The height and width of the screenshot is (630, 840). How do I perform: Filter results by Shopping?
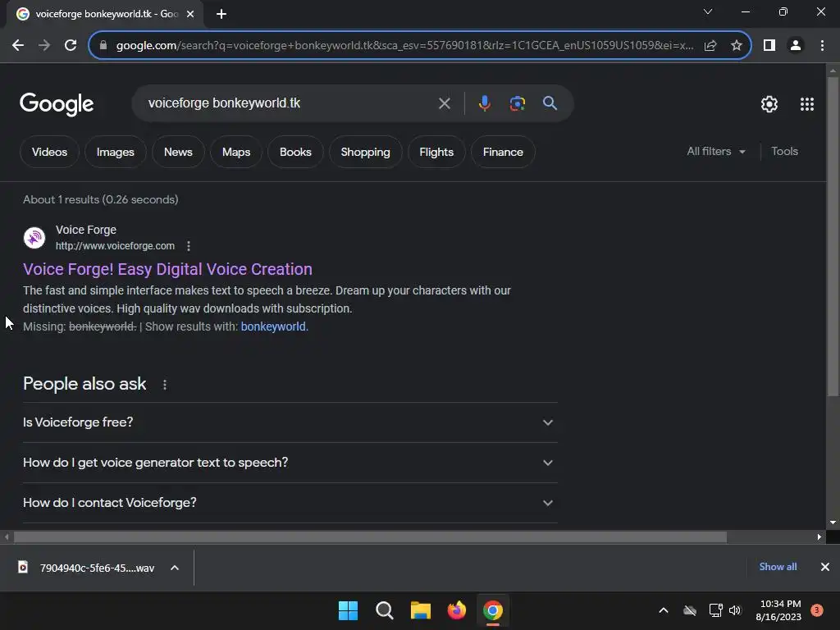(365, 152)
